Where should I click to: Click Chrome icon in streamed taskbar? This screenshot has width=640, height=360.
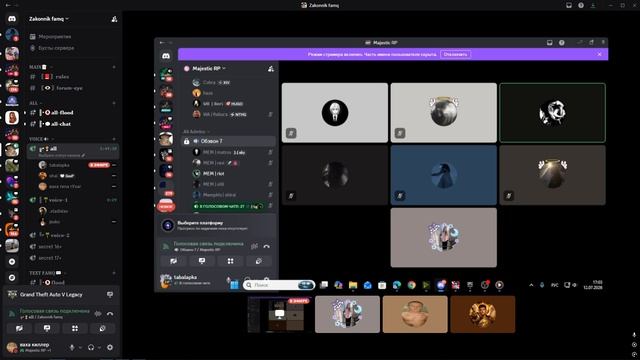point(411,285)
